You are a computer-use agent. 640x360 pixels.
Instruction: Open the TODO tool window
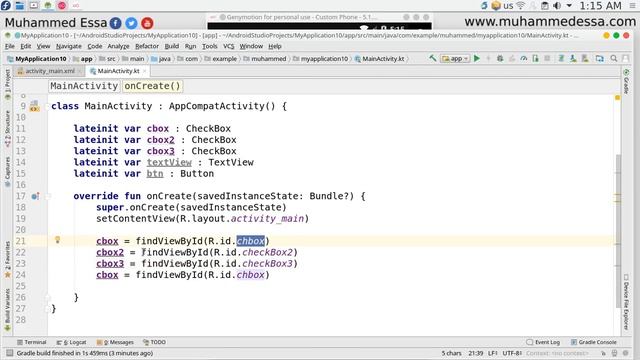pyautogui.click(x=154, y=342)
